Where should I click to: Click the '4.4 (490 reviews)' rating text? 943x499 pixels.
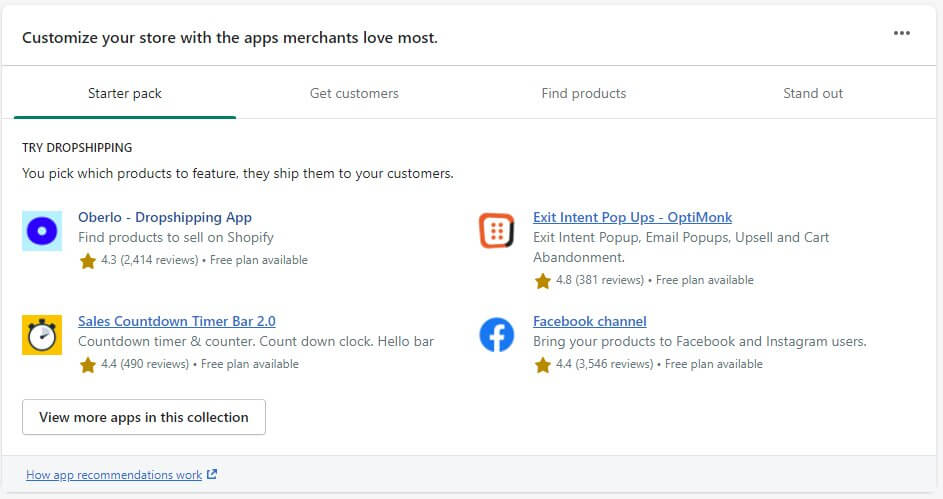[x=145, y=364]
